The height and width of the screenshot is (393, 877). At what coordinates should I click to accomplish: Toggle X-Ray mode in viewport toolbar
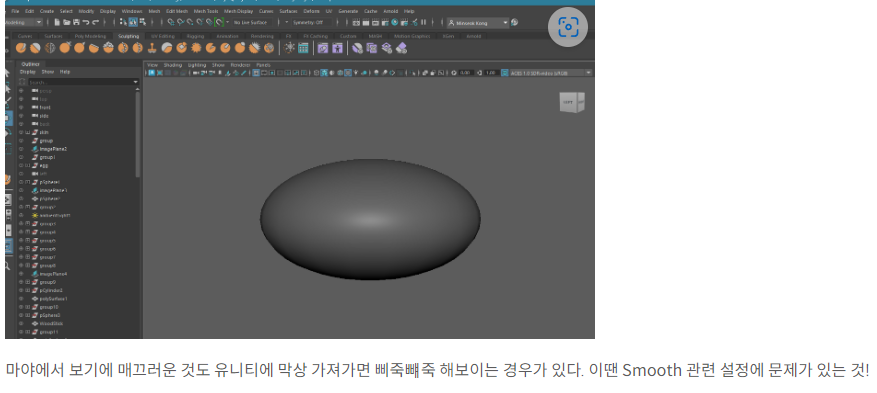426,73
